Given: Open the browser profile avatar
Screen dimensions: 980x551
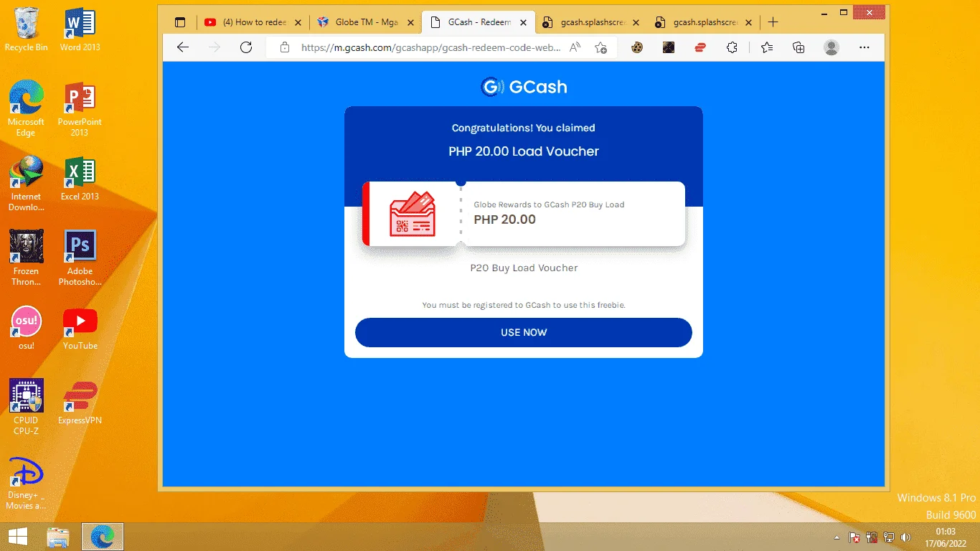Looking at the screenshot, I should [831, 47].
